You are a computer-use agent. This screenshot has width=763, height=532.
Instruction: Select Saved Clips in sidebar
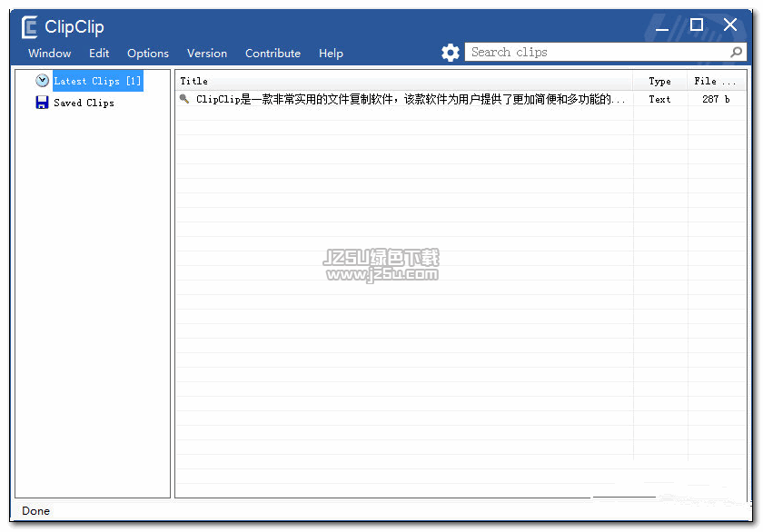tap(84, 103)
